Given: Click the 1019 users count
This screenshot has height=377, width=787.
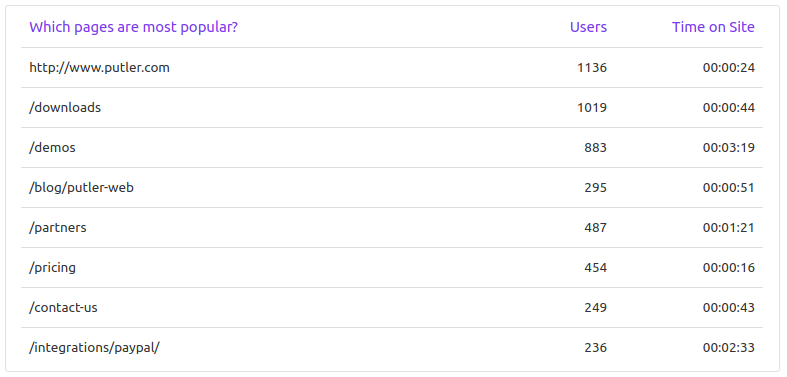Looking at the screenshot, I should click(592, 108).
